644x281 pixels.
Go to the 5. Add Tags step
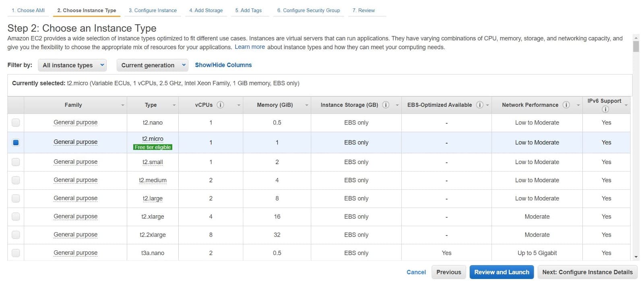click(248, 10)
